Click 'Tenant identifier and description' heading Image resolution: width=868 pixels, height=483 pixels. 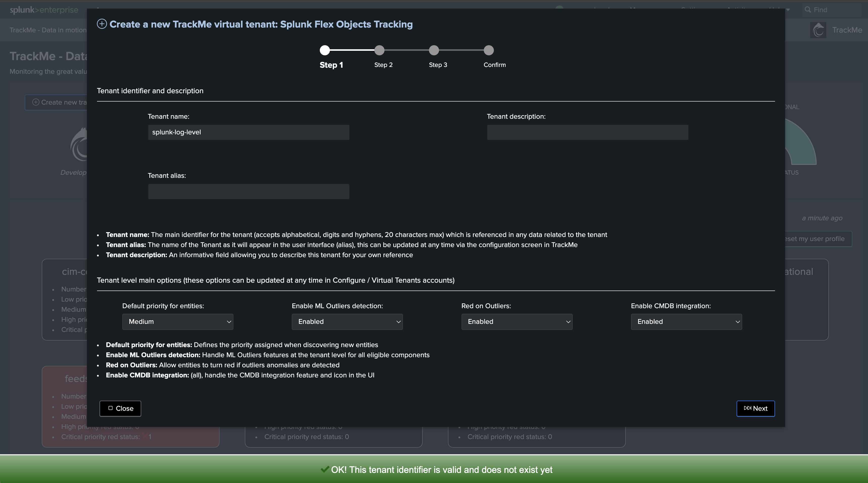(x=150, y=91)
